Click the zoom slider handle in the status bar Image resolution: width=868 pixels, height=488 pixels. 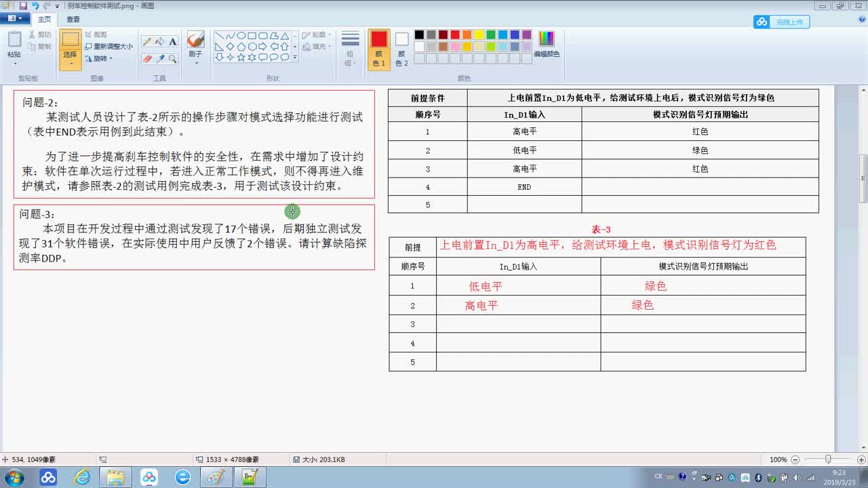pos(828,460)
